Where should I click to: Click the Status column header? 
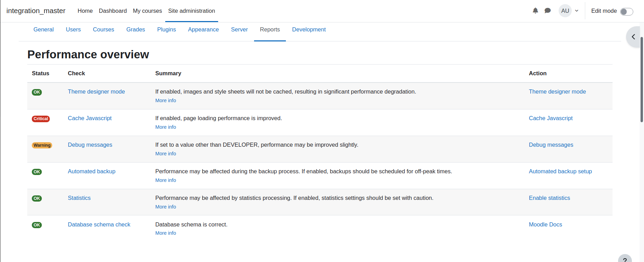pyautogui.click(x=40, y=74)
